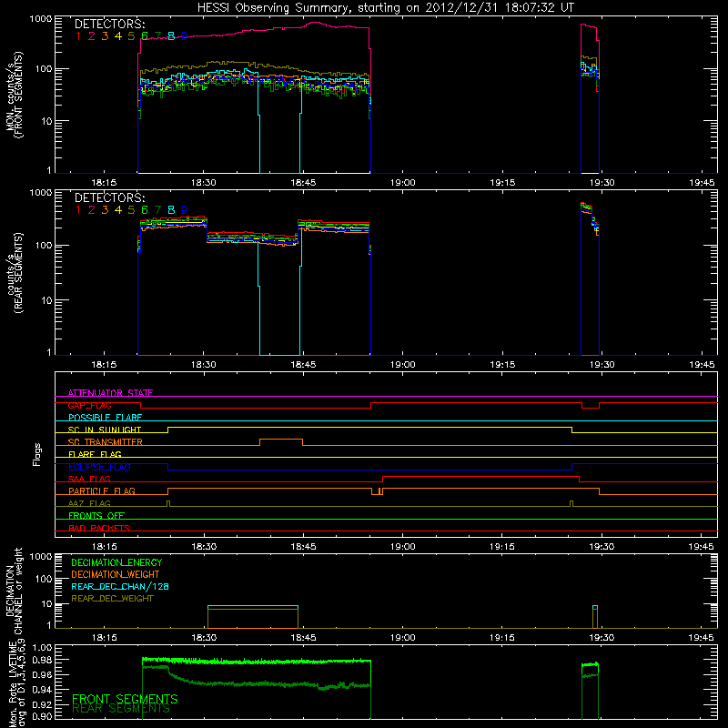Select the FRONTS_OFF flag label
Screen dimensions: 728x728
96,516
